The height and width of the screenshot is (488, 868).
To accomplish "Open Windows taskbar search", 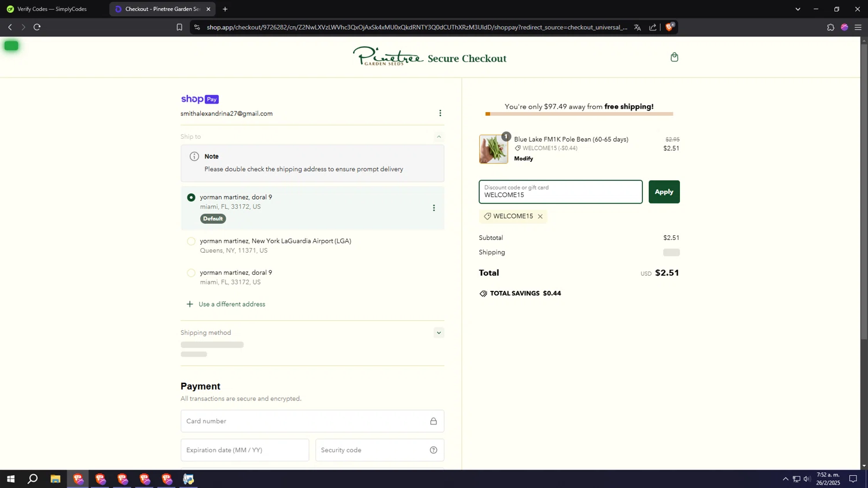I will coord(33,479).
